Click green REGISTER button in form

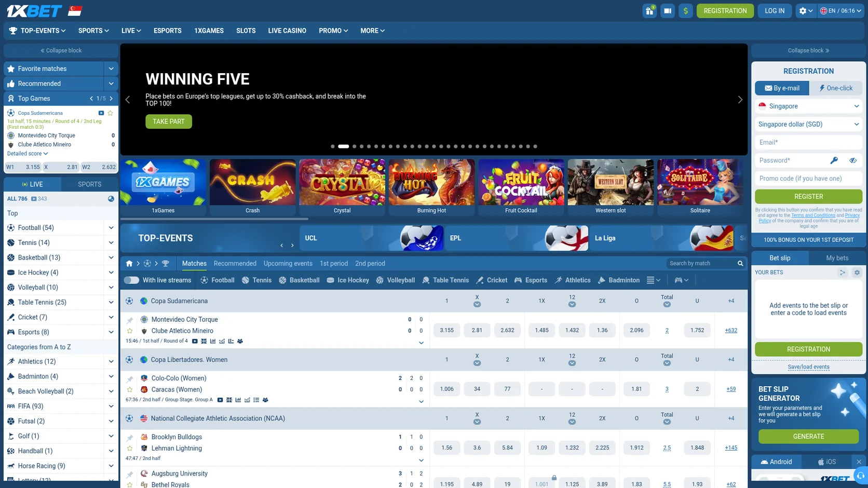808,197
